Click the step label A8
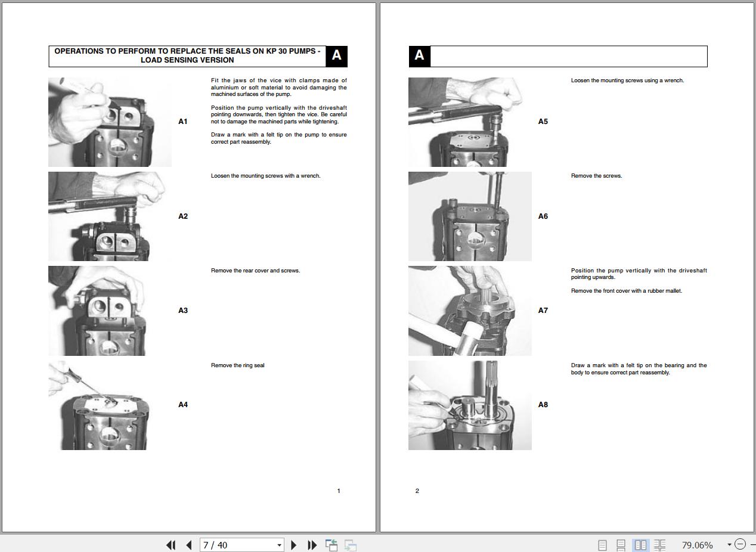 (x=543, y=405)
